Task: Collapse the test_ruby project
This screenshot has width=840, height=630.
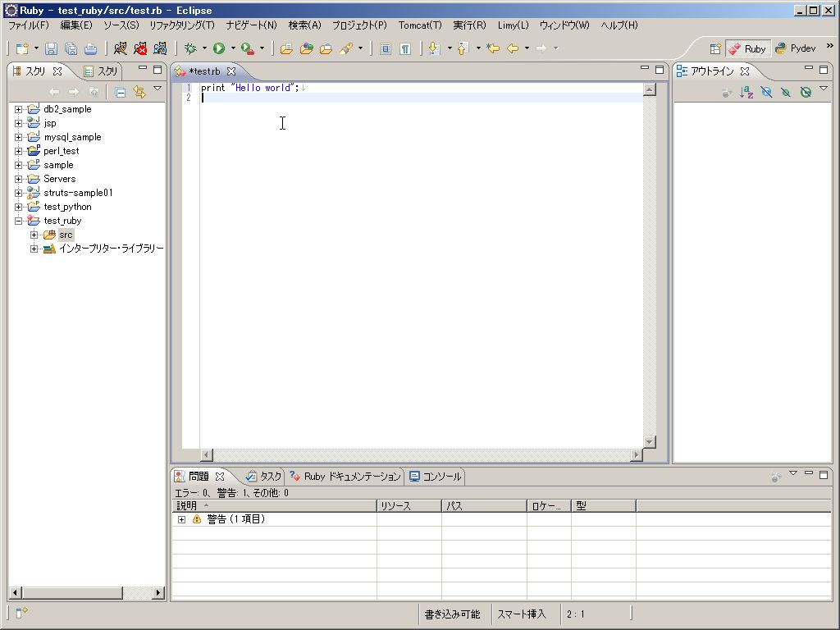Action: click(x=18, y=221)
